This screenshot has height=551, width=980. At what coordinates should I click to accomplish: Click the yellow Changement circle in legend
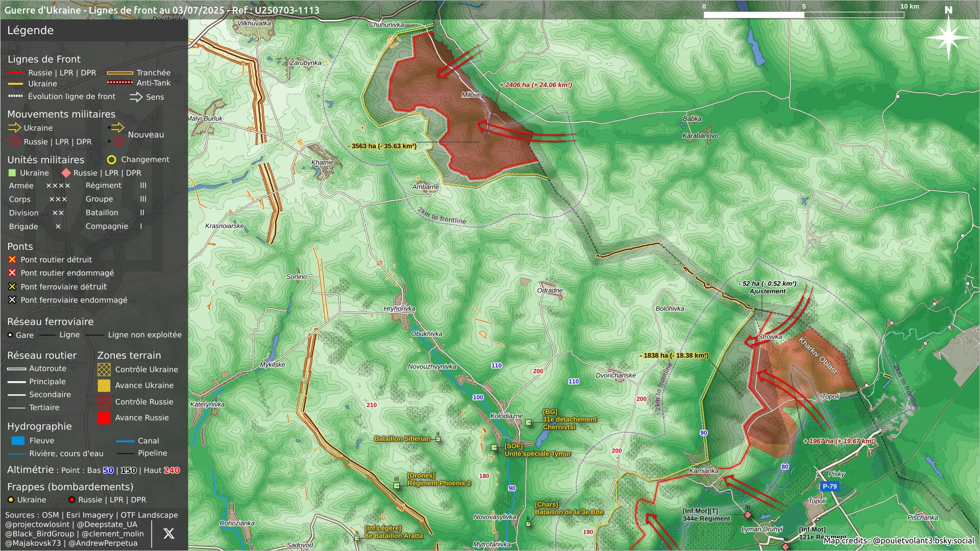111,160
